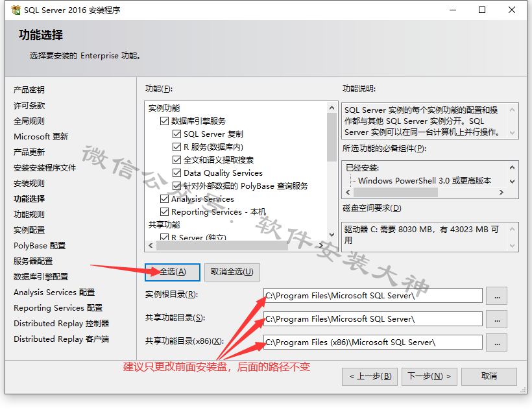Close the SQL Server setup window
Image resolution: width=532 pixels, height=419 pixels.
(x=512, y=10)
